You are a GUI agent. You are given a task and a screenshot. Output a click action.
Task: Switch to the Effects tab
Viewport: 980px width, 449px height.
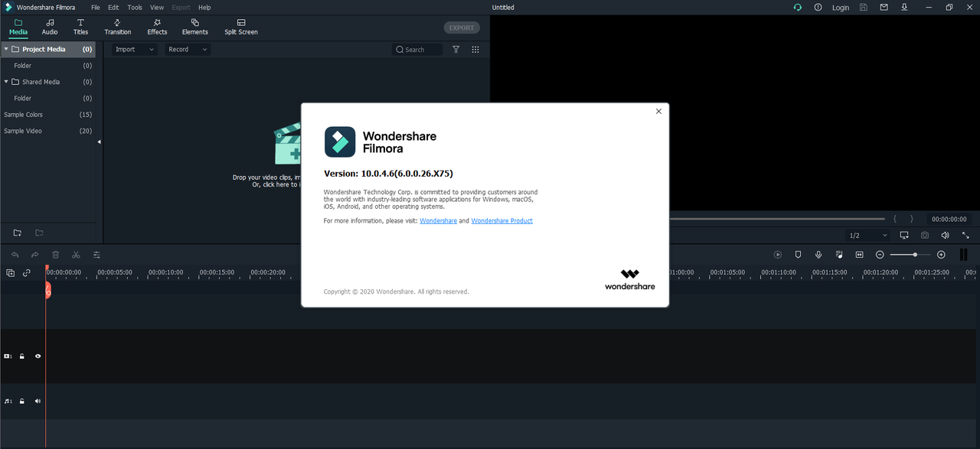157,28
